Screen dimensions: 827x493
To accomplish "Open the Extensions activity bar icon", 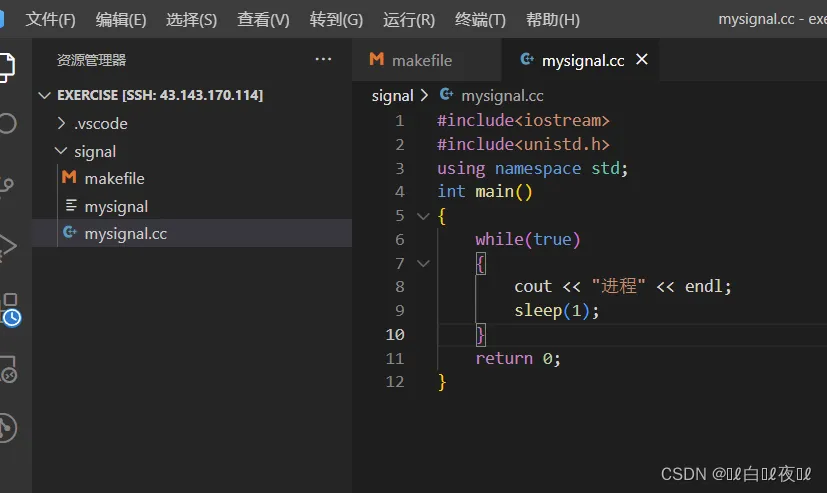I will [x=9, y=309].
